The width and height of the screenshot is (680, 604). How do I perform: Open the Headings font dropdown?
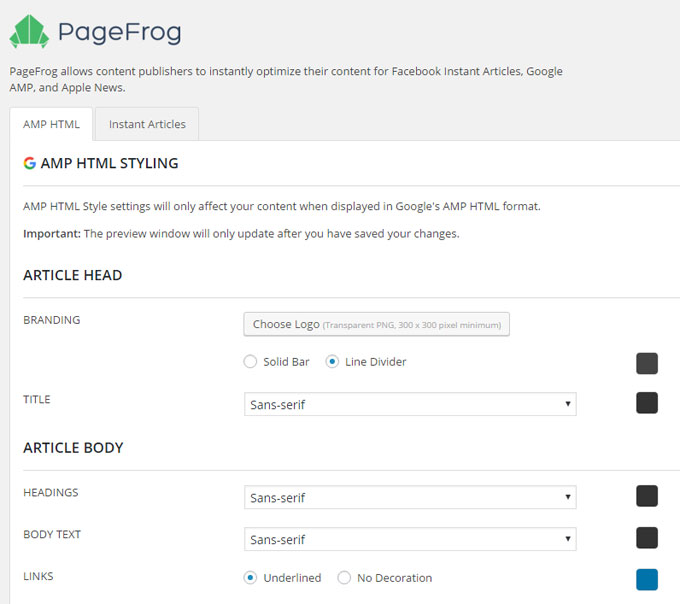tap(409, 497)
